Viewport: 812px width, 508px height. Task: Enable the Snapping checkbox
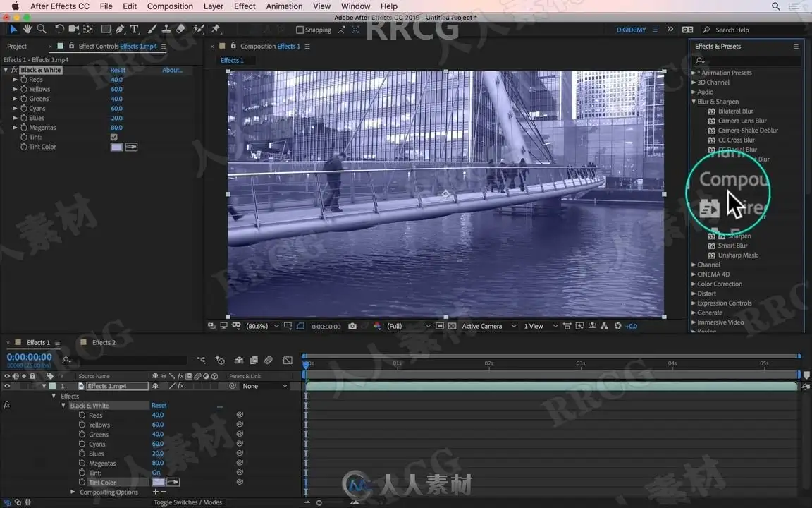300,30
